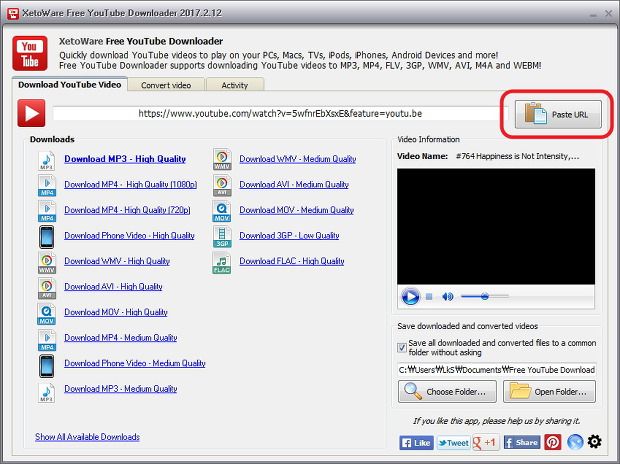Click the Twitter Tweet button
This screenshot has width=620, height=464.
(x=453, y=443)
